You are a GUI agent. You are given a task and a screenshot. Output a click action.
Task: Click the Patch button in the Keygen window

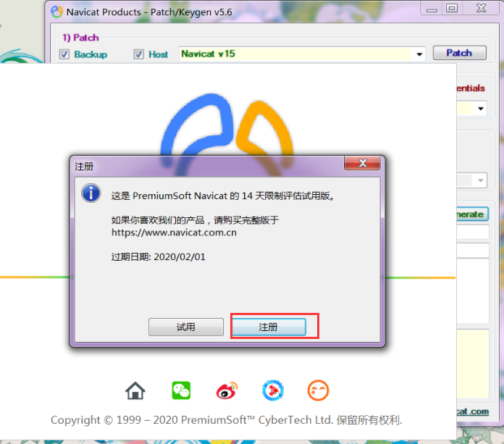[459, 53]
